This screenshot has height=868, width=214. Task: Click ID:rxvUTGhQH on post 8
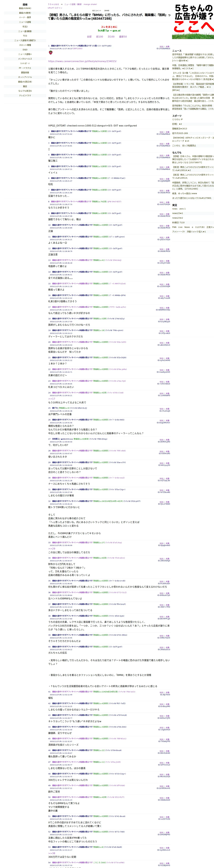163,205
